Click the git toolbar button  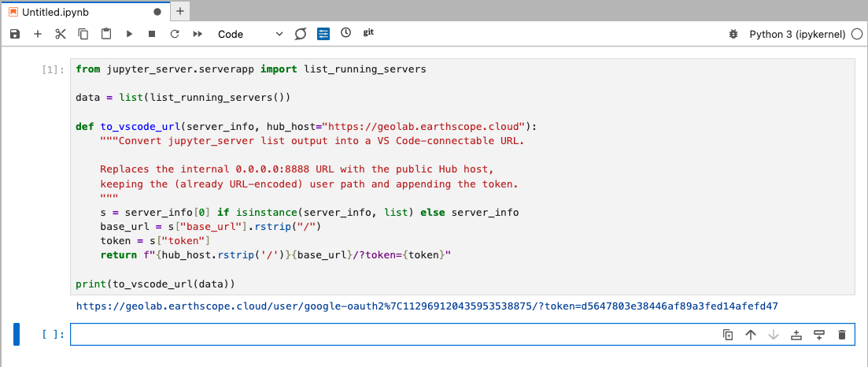point(368,33)
